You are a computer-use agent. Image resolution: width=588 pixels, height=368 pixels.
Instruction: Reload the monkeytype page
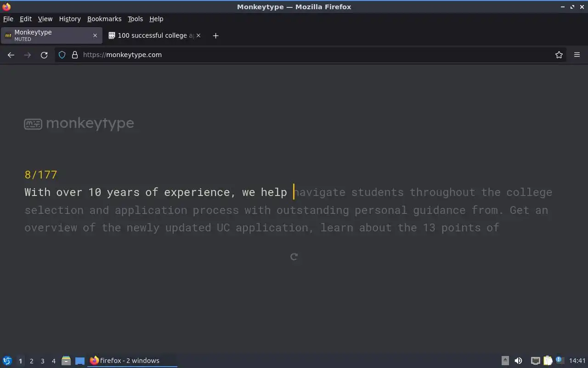coord(44,55)
